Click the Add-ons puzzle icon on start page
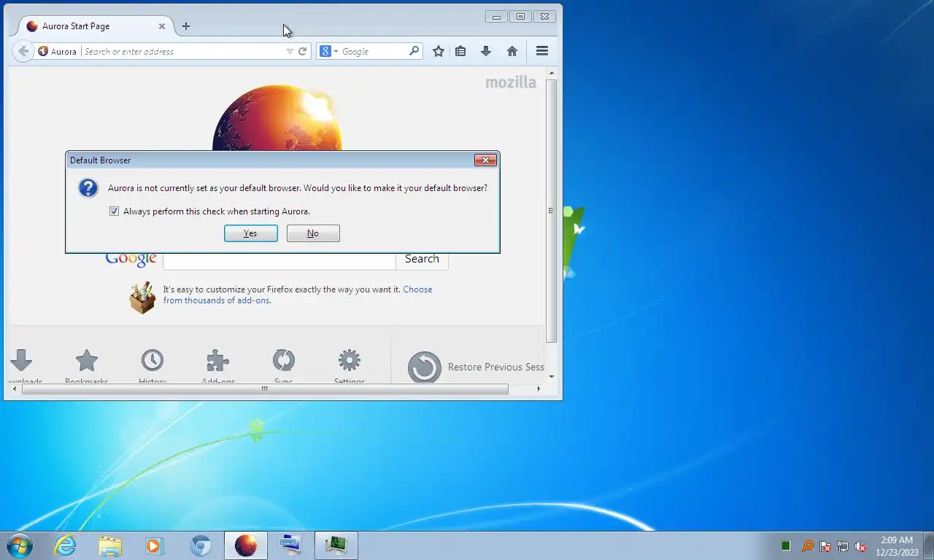934x560 pixels. click(218, 360)
